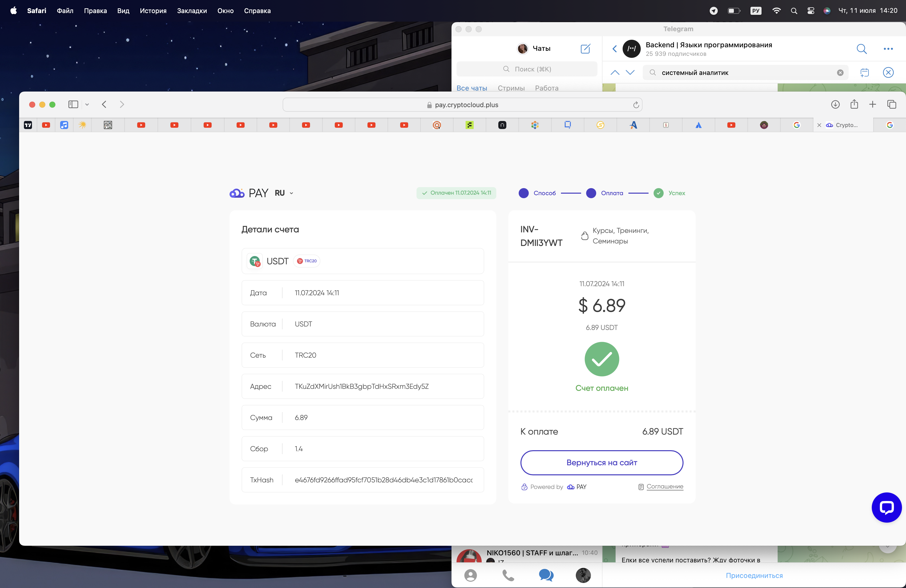
Task: Jump to previous search result in Telegram
Action: point(615,72)
